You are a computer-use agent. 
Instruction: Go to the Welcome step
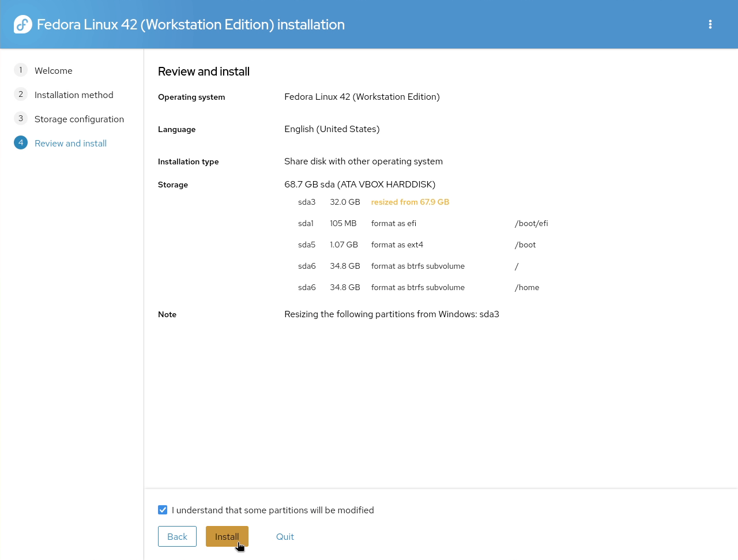coord(54,70)
